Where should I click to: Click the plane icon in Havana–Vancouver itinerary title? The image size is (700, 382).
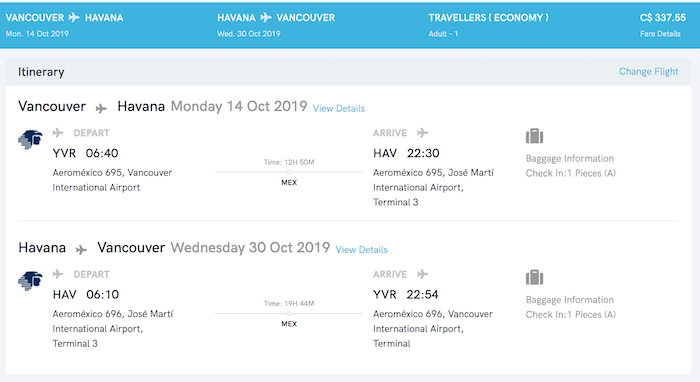click(81, 249)
